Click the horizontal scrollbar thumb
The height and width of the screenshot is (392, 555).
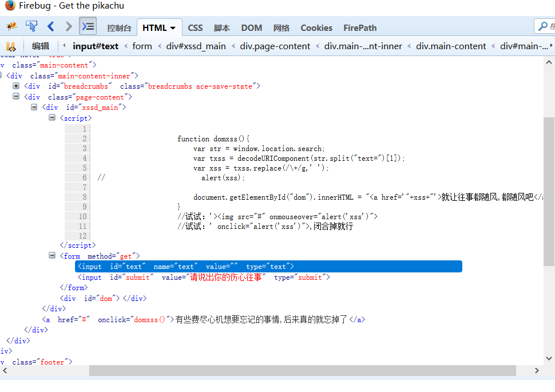pos(303,370)
